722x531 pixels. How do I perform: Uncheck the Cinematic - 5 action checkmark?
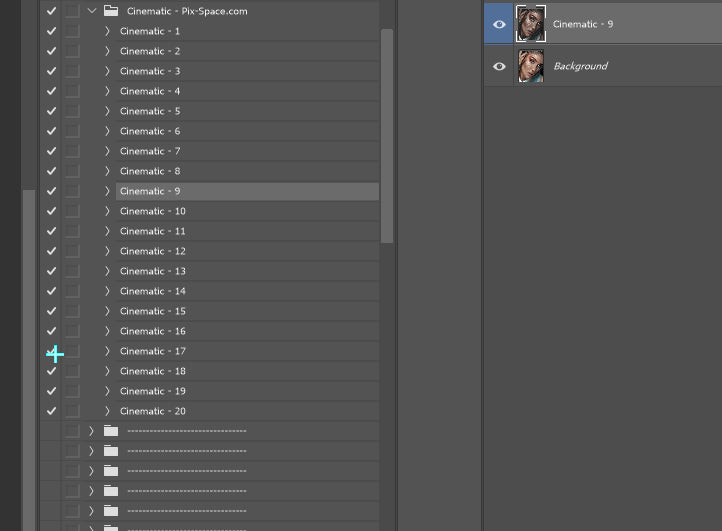(x=51, y=111)
